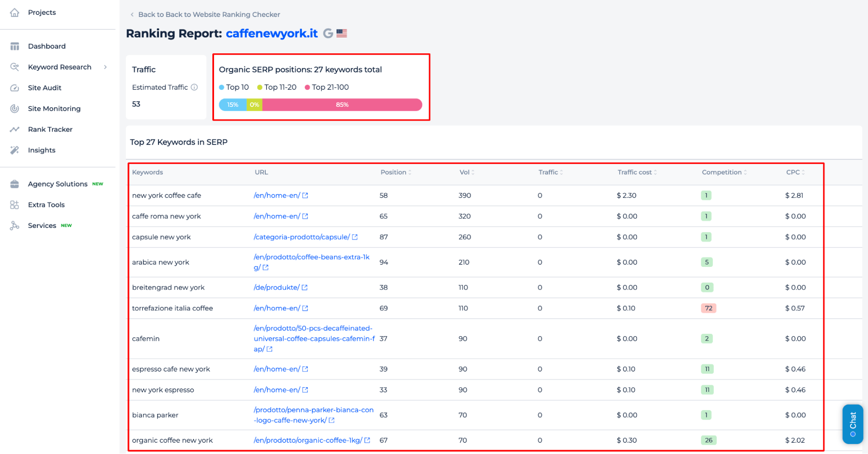Screen dimensions: 868x454
Task: Click the Agency Solutions briefcase icon
Action: 15,184
